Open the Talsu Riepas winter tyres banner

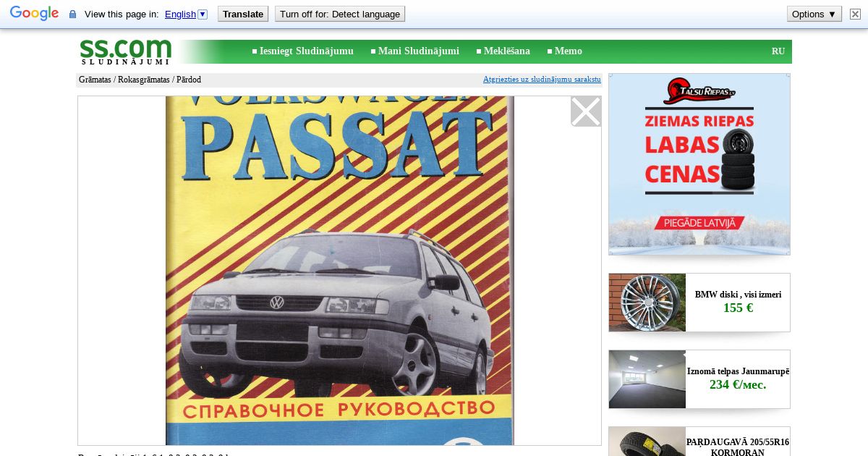pos(699,164)
